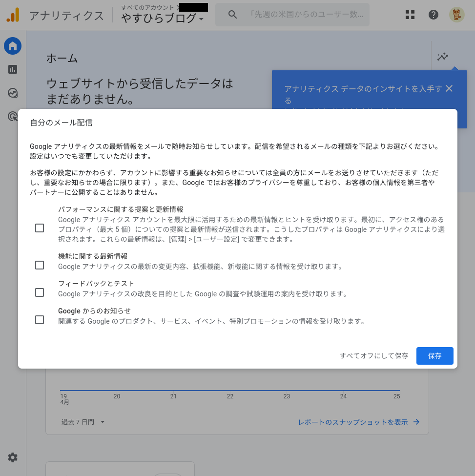This screenshot has height=476, width=475.
Task: Tick the フィードバックとテスト checkbox
Action: coord(40,292)
